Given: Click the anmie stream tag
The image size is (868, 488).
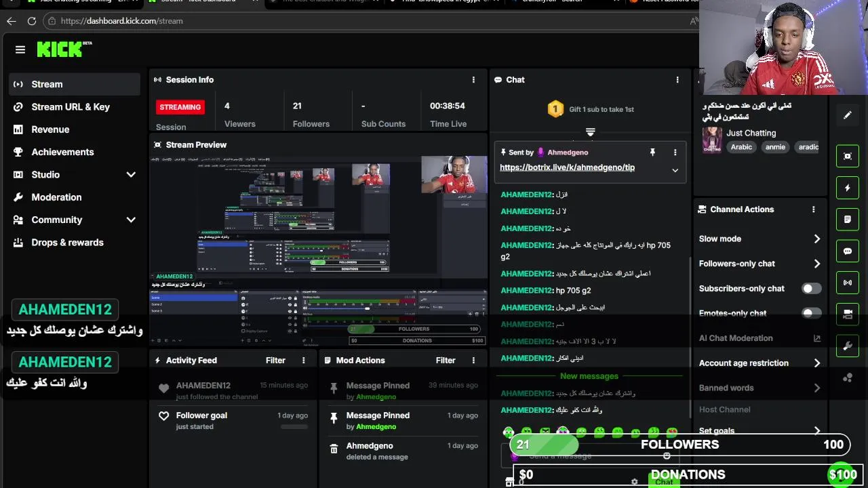Looking at the screenshot, I should pos(775,147).
